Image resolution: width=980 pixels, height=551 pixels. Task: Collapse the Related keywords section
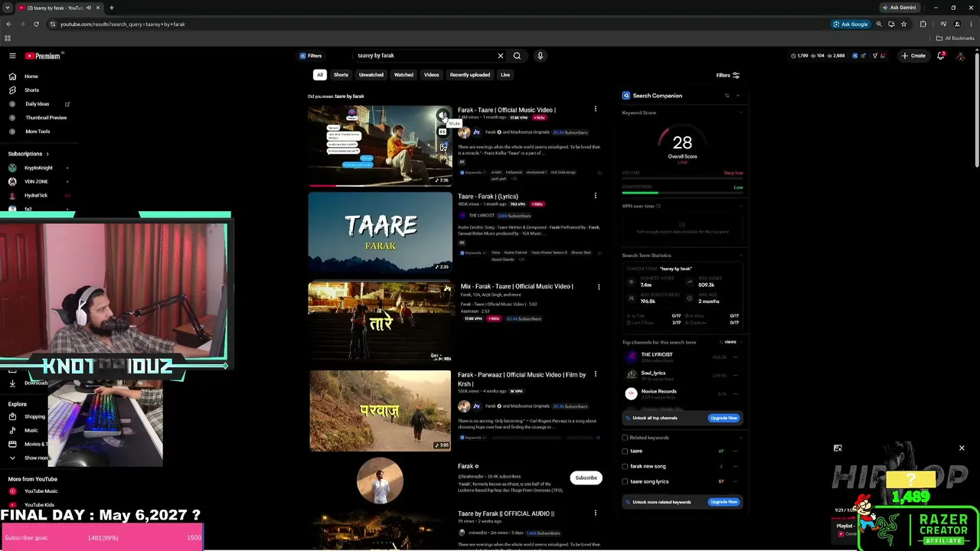point(741,438)
